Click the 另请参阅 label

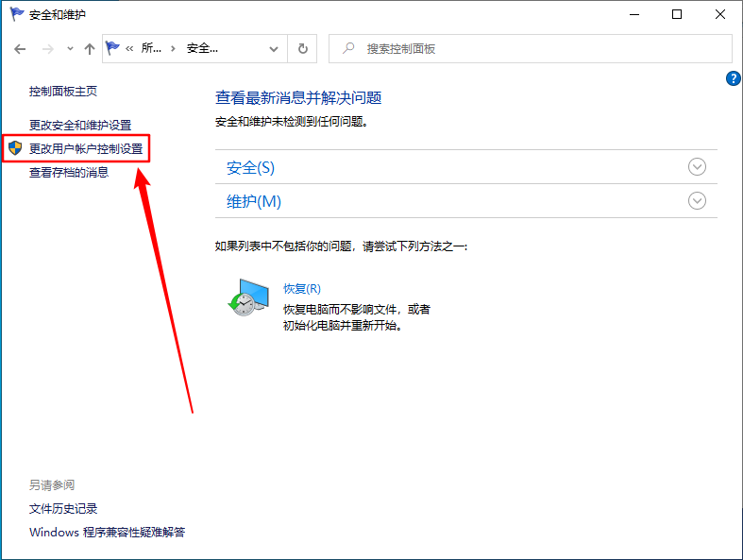(52, 485)
